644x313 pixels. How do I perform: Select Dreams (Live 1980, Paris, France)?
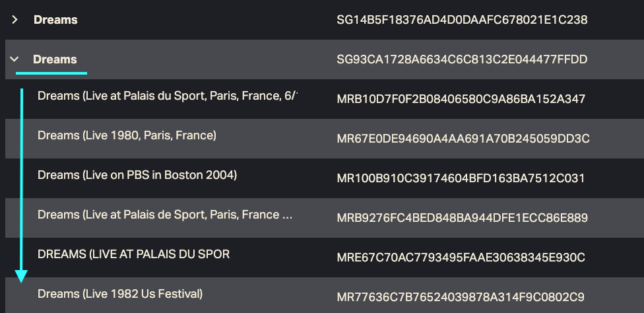(127, 135)
